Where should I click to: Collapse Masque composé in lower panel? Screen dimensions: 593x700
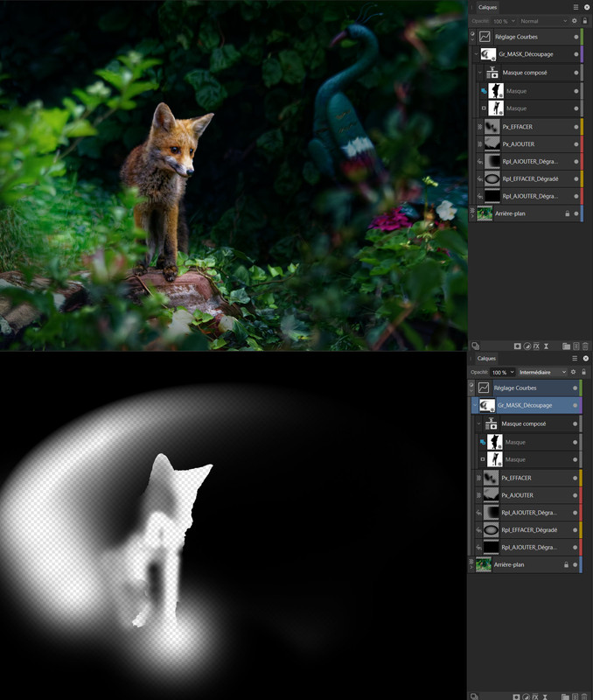point(478,423)
